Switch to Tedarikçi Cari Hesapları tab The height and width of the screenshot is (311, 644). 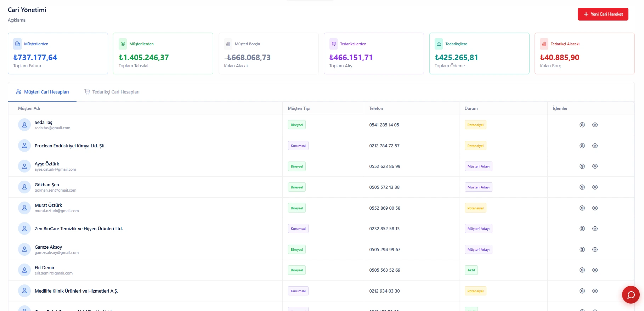[x=112, y=92]
